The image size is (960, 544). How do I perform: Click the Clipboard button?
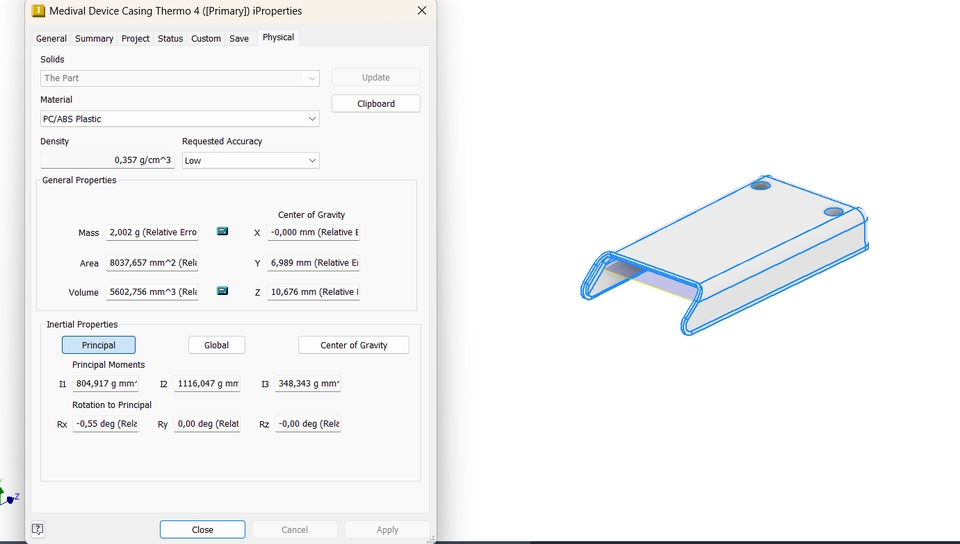pyautogui.click(x=376, y=104)
